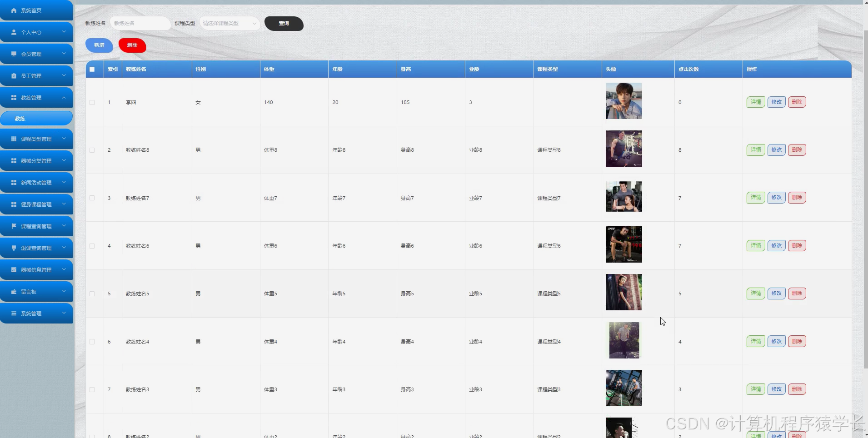Viewport: 868px width, 438px height.
Task: Click the monitor icon of 会员管理
Action: (14, 54)
